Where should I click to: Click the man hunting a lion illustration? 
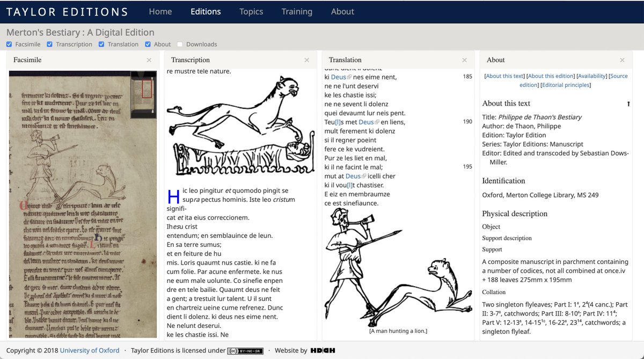[398, 267]
